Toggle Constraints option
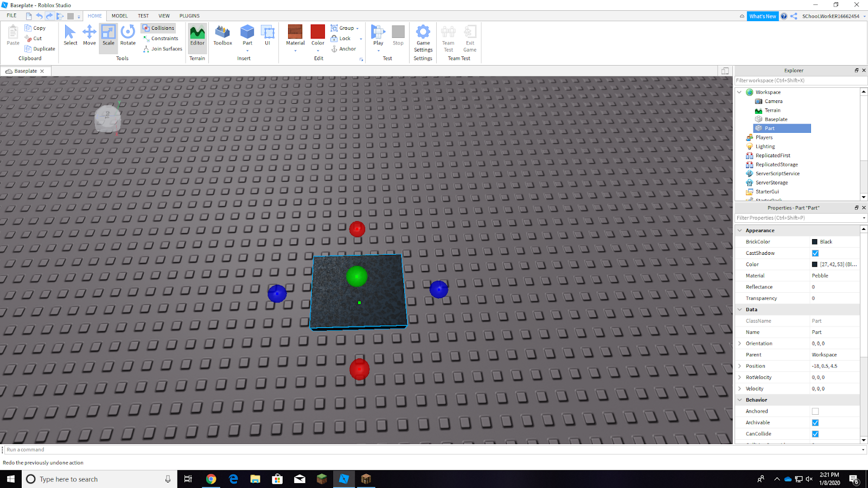The height and width of the screenshot is (488, 868). coord(161,38)
